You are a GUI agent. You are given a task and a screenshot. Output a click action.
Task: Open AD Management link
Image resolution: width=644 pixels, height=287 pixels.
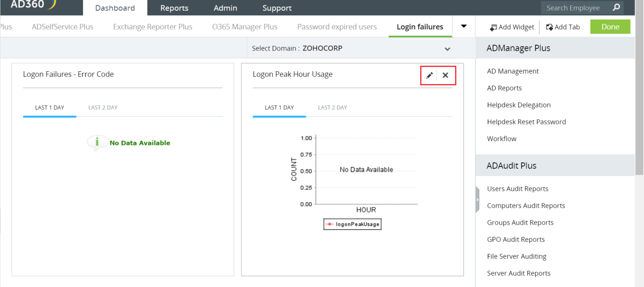[x=513, y=71]
